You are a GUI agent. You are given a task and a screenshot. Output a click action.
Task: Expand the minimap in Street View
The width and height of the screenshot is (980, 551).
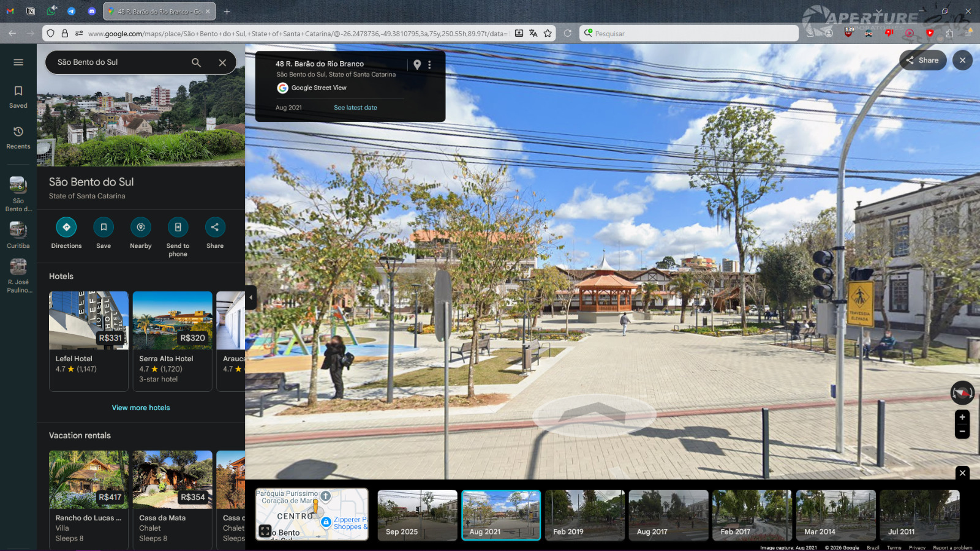(x=265, y=531)
